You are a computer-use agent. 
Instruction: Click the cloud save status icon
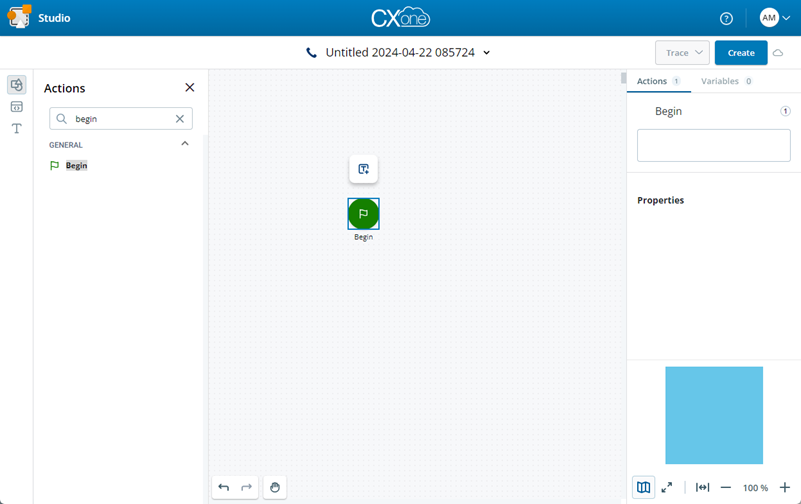[779, 53]
